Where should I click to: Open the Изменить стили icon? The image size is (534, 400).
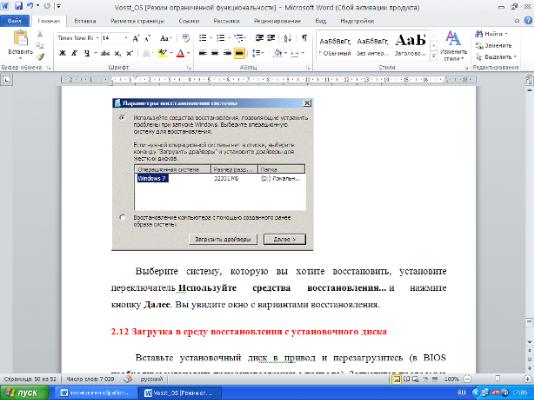click(x=453, y=46)
